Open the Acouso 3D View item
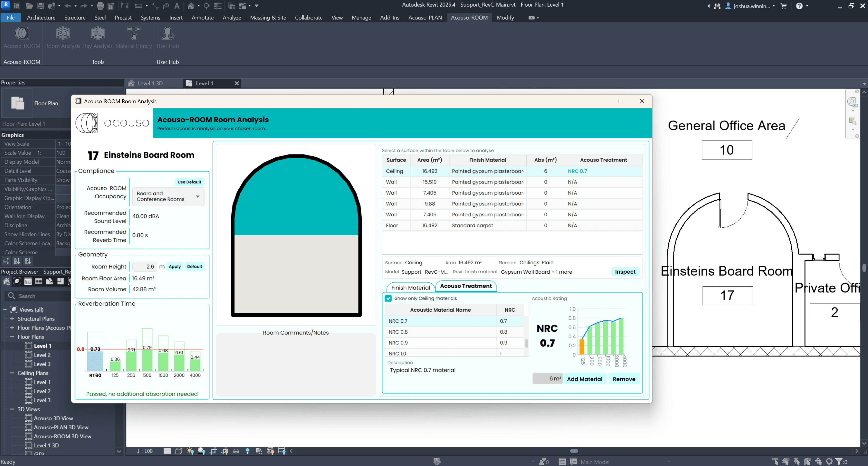The image size is (868, 466). coord(53,418)
